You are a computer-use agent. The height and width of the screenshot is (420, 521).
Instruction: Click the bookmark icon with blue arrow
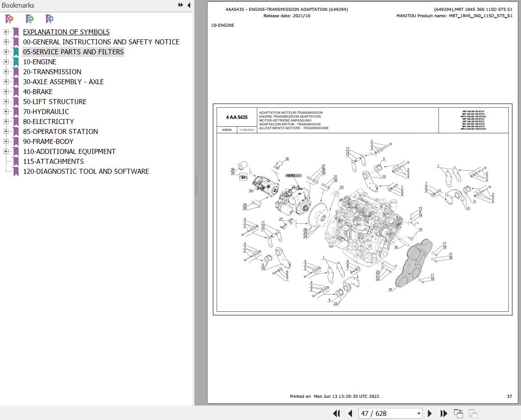coord(49,19)
